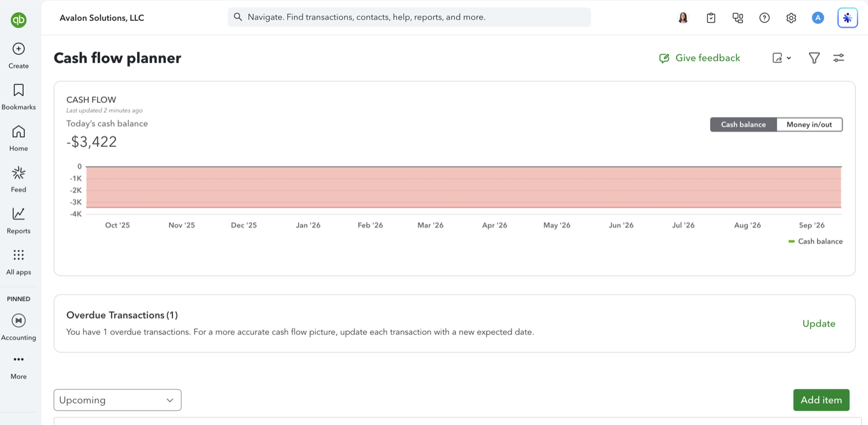Open the filter funnel icon
The width and height of the screenshot is (868, 425).
814,58
